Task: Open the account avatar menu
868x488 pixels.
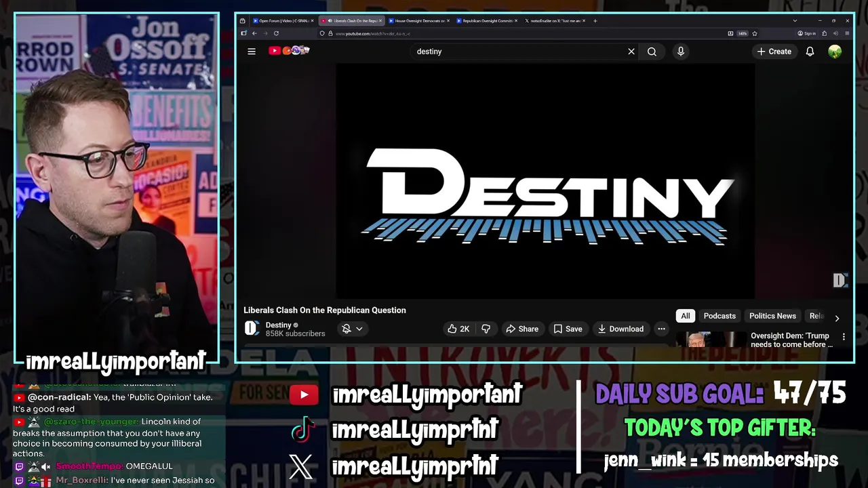Action: tap(835, 52)
